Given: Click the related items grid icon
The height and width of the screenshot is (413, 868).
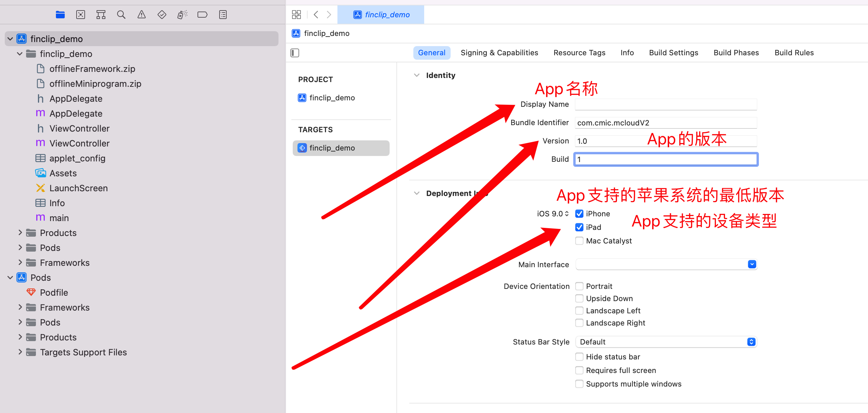Looking at the screenshot, I should click(296, 15).
